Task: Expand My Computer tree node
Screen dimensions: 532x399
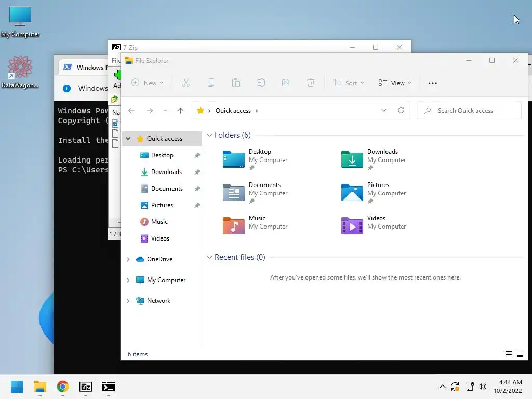Action: click(128, 280)
